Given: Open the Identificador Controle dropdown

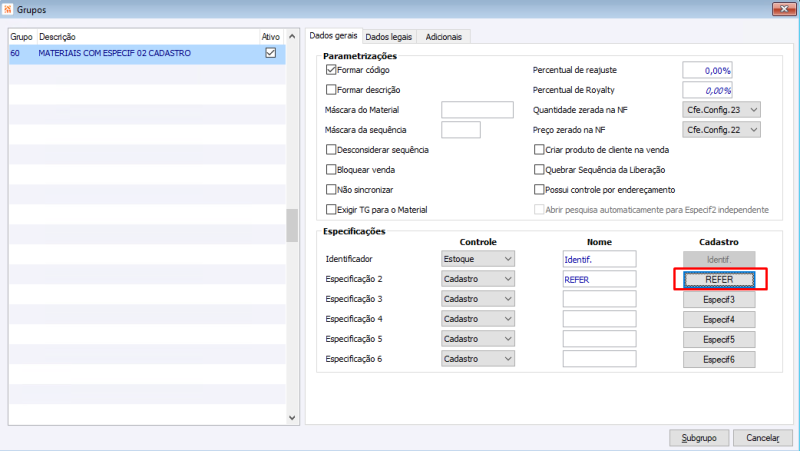Looking at the screenshot, I should [x=479, y=258].
